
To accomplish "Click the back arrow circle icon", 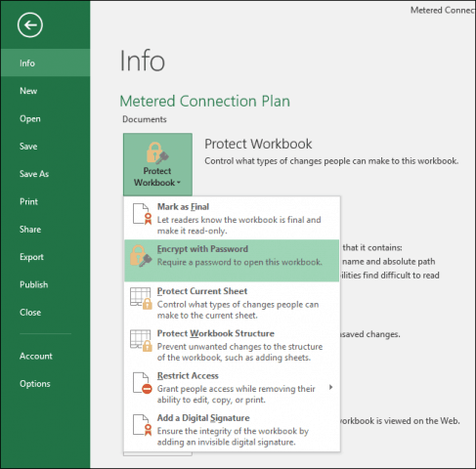I will [30, 25].
